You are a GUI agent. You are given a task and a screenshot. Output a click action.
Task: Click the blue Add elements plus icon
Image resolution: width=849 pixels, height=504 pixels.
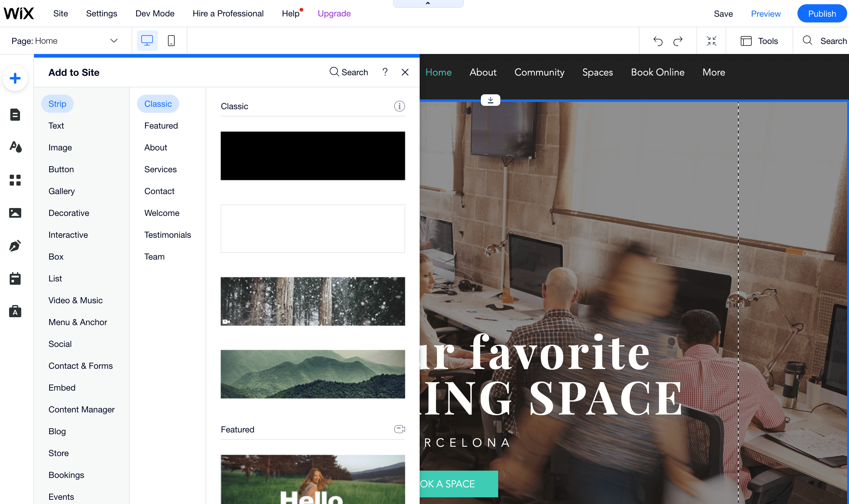[15, 78]
